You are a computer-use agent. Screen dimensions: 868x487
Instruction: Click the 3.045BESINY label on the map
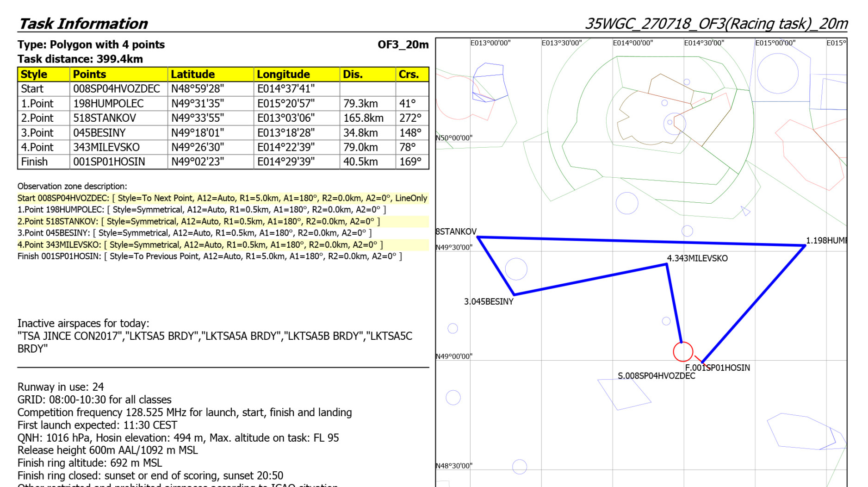(489, 302)
